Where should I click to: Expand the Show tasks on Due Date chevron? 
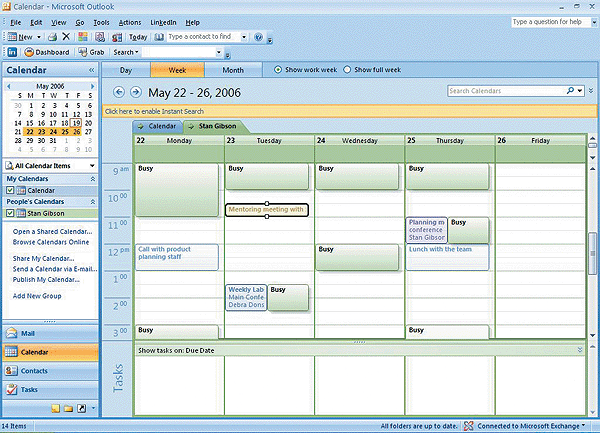(x=580, y=350)
